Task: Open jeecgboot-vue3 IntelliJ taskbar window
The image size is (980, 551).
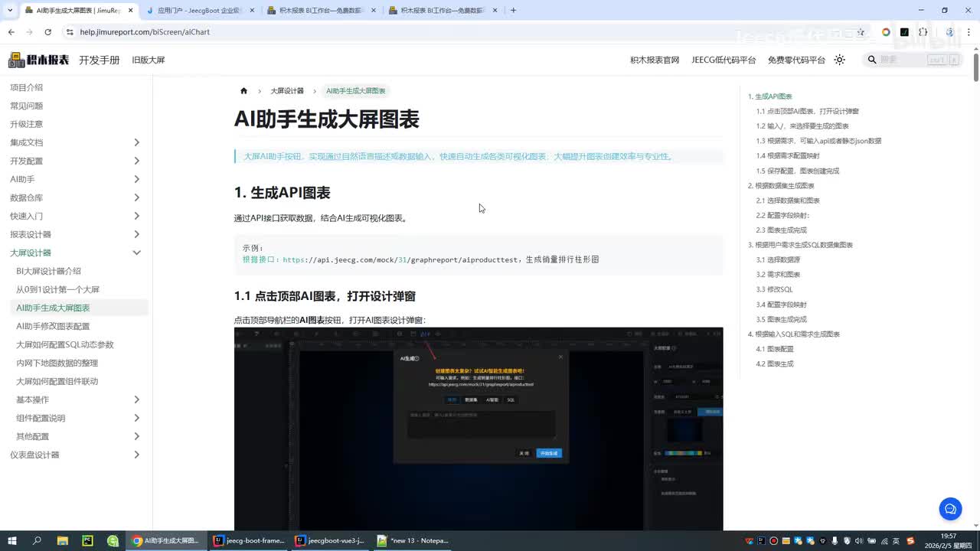Action: [x=330, y=540]
